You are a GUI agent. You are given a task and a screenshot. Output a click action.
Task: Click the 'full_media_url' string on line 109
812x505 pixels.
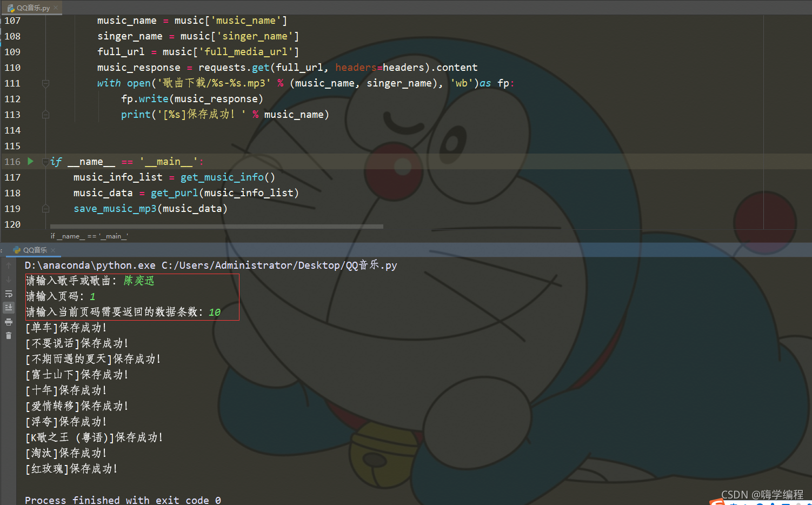pyautogui.click(x=246, y=52)
